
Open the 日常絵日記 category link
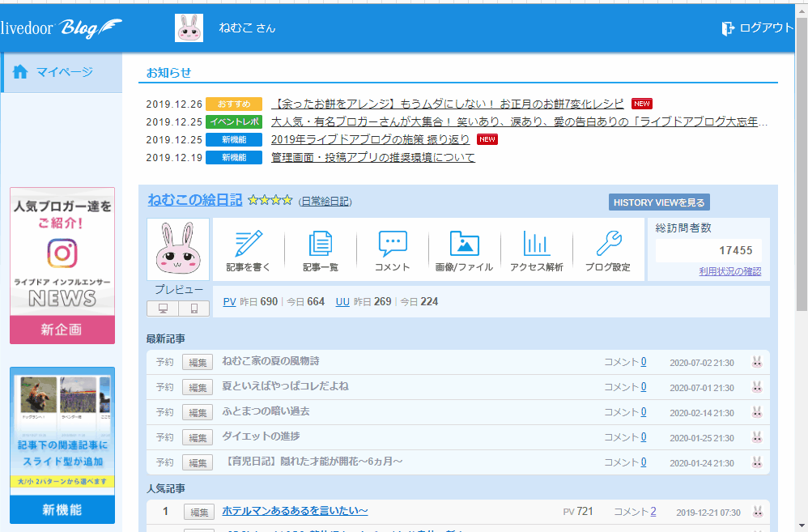coord(325,202)
